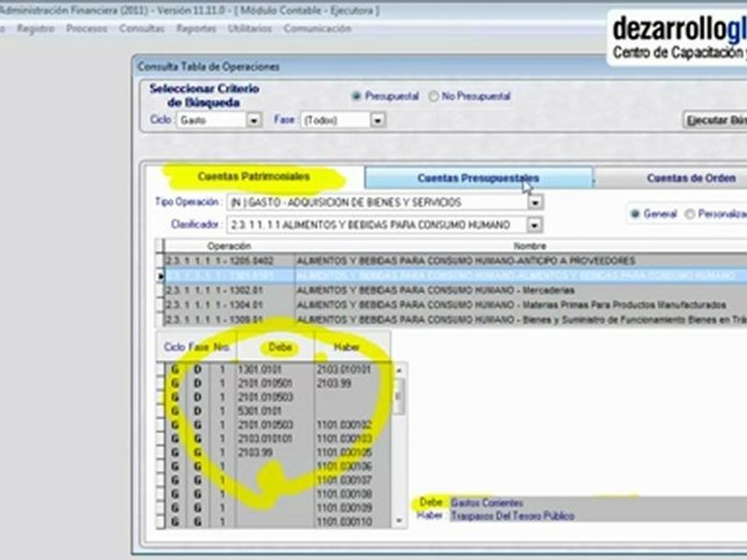Click the name ending in Mercaderías

[x=436, y=290]
